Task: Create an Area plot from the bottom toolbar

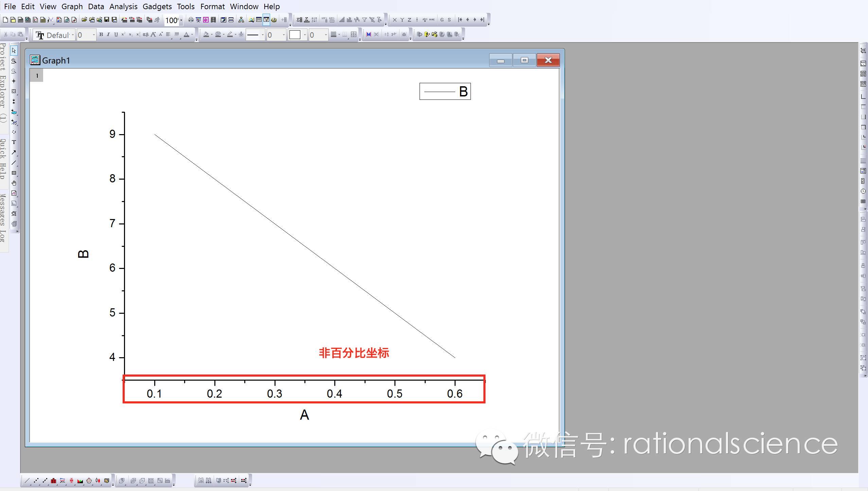Action: (x=80, y=480)
